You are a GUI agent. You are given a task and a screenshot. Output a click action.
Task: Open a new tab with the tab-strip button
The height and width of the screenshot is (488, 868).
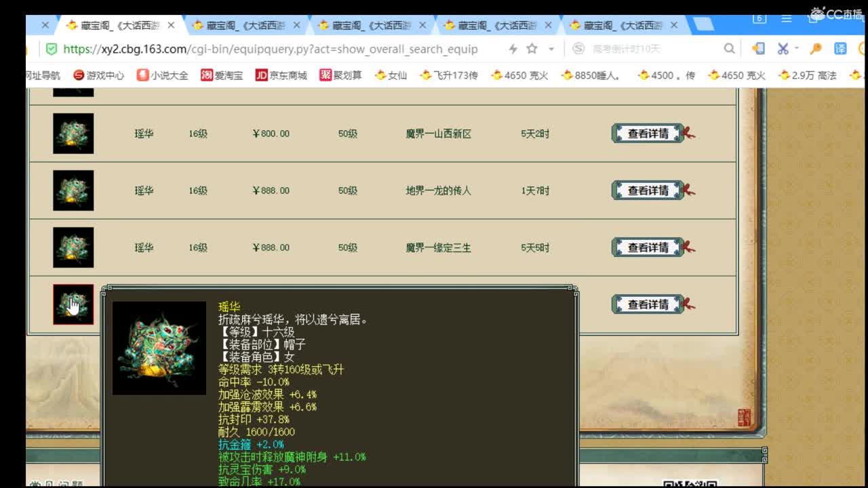pyautogui.click(x=703, y=25)
